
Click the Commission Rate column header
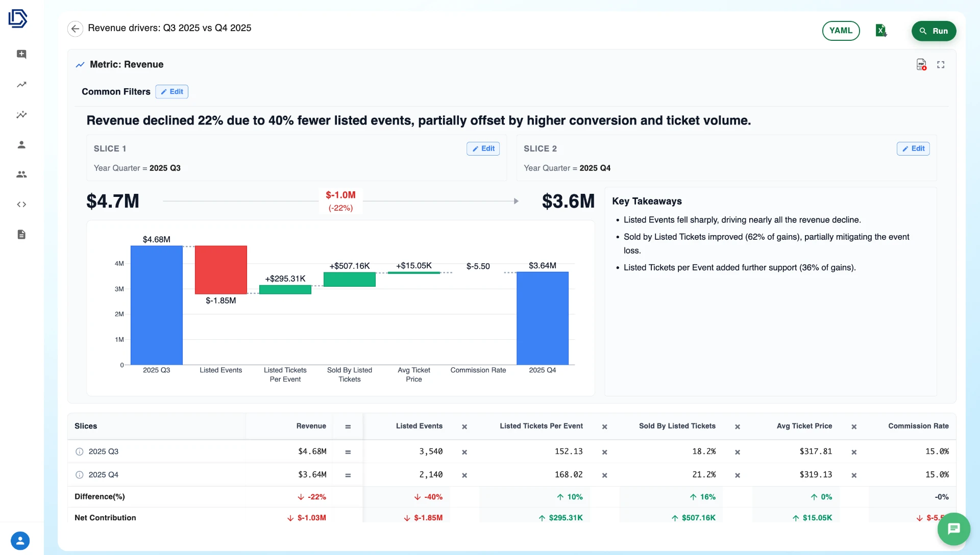[x=918, y=426]
